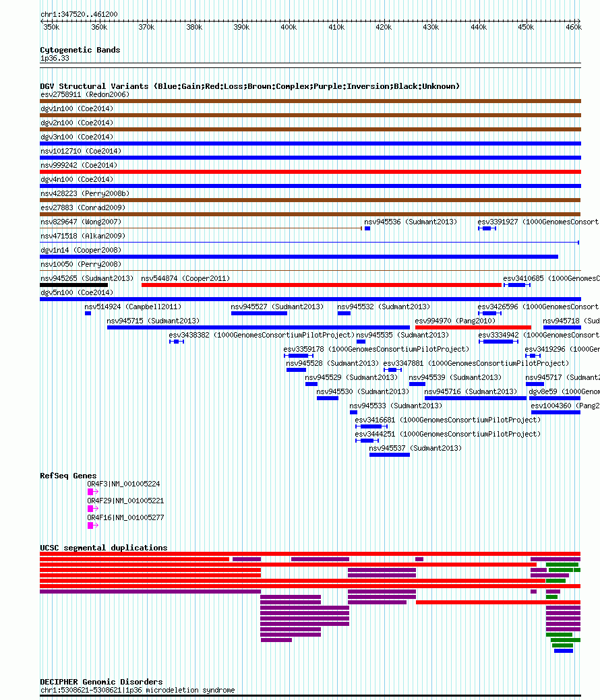Click the chr1:347520..461200 position label

click(x=79, y=14)
